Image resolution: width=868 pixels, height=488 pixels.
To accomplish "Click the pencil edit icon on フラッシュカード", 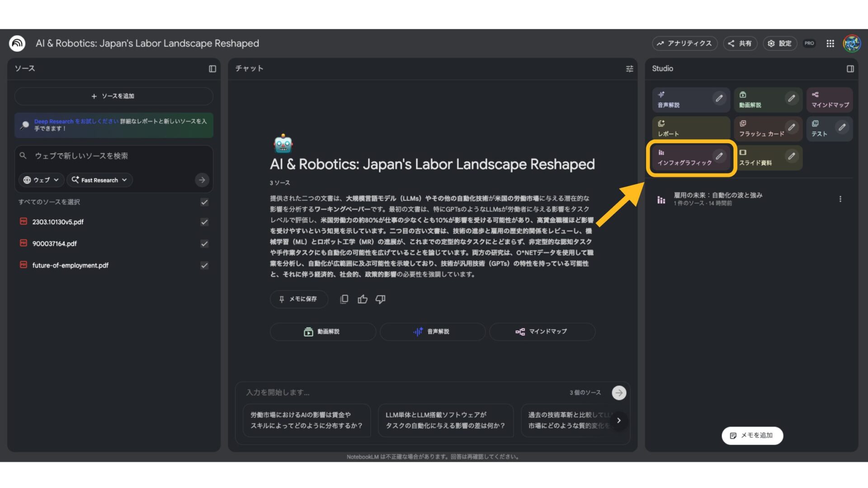I will [x=792, y=128].
